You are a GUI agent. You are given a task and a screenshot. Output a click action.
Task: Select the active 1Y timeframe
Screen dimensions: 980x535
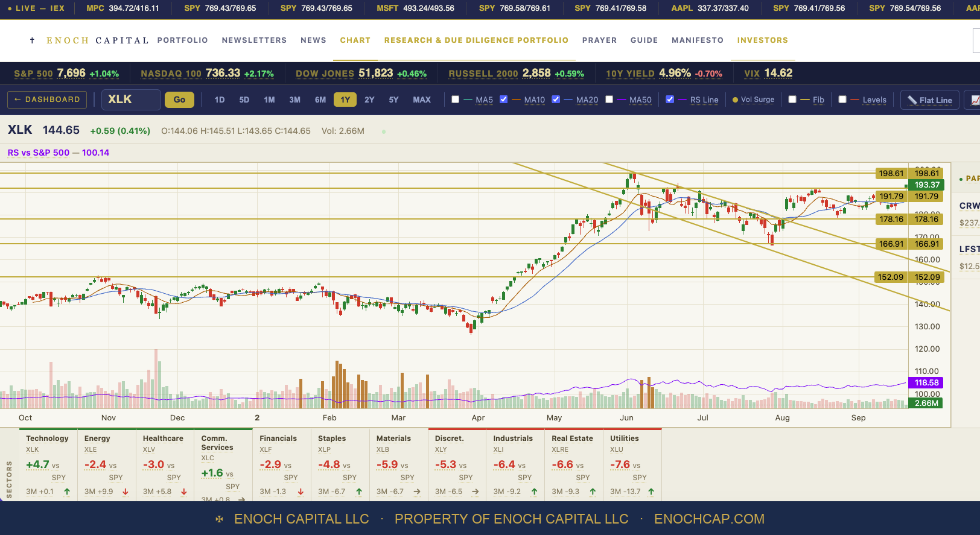coord(345,100)
